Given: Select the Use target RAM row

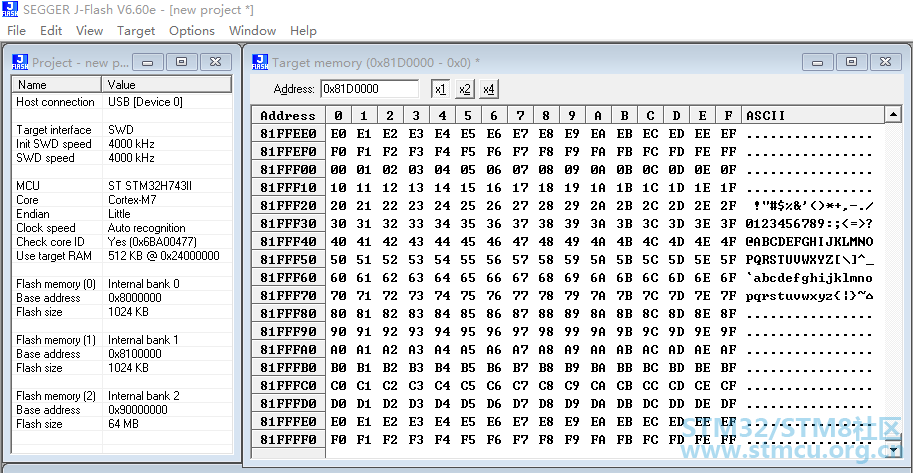Looking at the screenshot, I should click(121, 256).
